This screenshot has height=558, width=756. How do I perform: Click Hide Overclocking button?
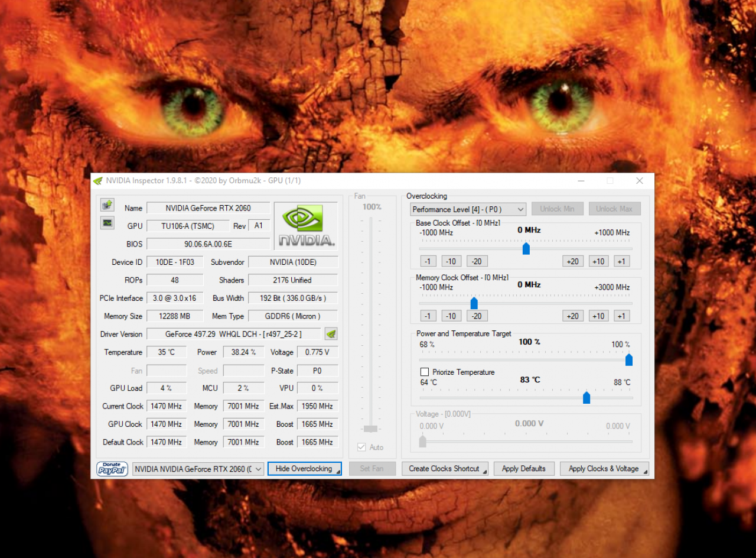pos(304,469)
